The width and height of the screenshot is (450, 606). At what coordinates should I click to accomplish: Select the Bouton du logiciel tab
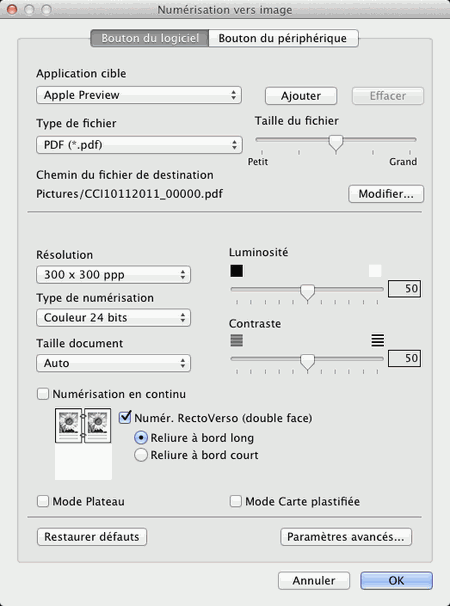(150, 38)
